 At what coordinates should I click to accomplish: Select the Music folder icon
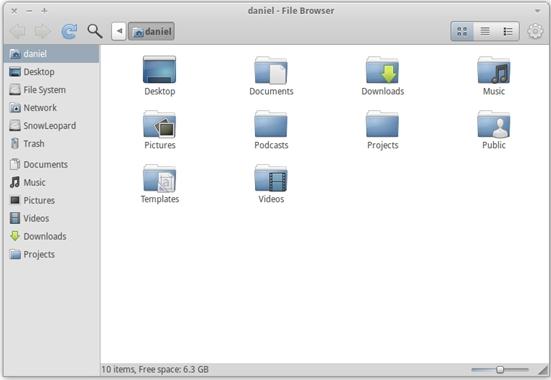[x=494, y=70]
